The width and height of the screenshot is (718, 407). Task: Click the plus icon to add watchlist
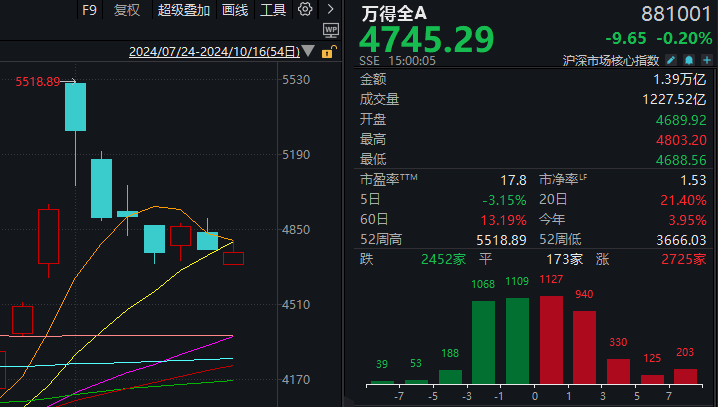point(705,60)
